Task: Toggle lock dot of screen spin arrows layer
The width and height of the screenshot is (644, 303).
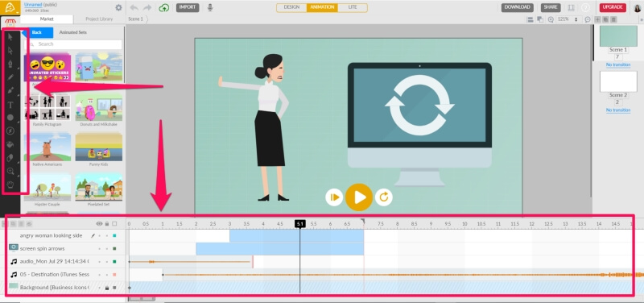Action: [x=107, y=249]
